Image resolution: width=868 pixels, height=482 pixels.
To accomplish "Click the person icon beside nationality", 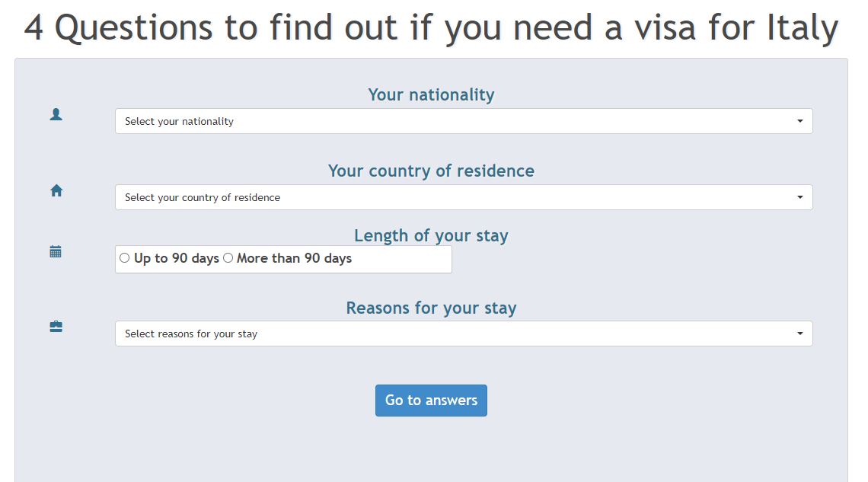I will (x=56, y=114).
